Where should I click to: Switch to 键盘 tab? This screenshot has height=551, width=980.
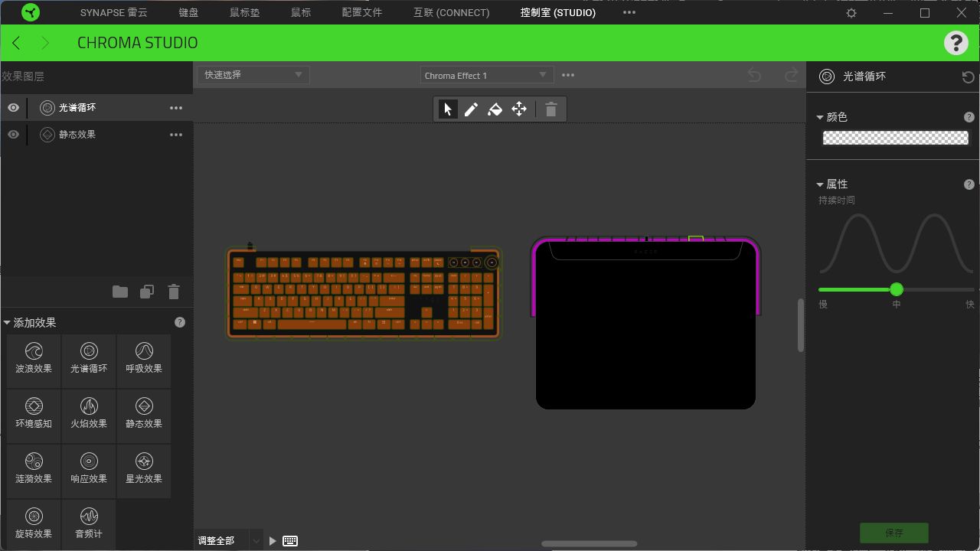tap(188, 13)
